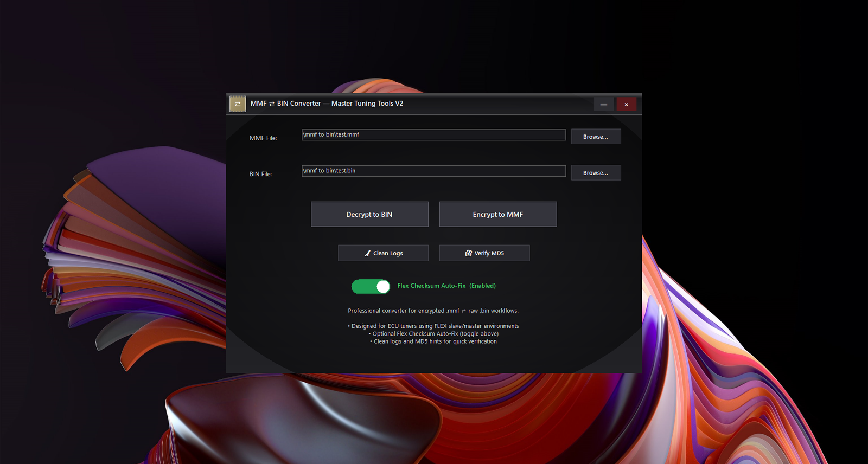
Task: Click the green "(Enabled)" status text
Action: (x=482, y=286)
